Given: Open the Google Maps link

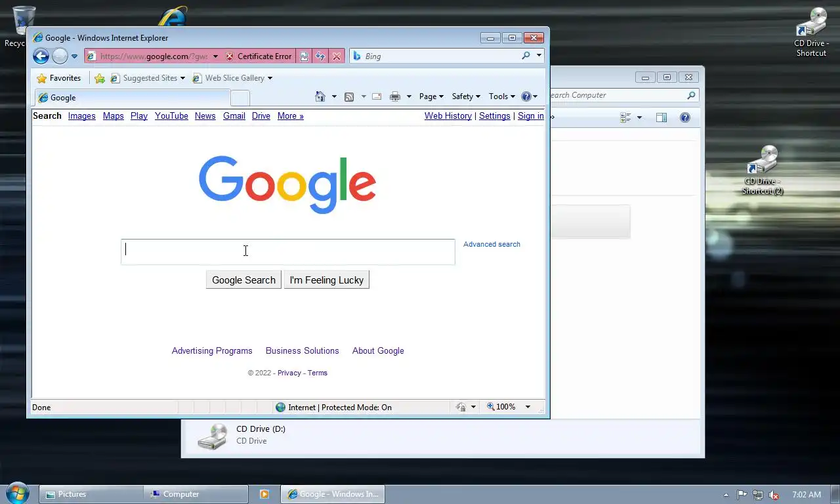Looking at the screenshot, I should (114, 116).
